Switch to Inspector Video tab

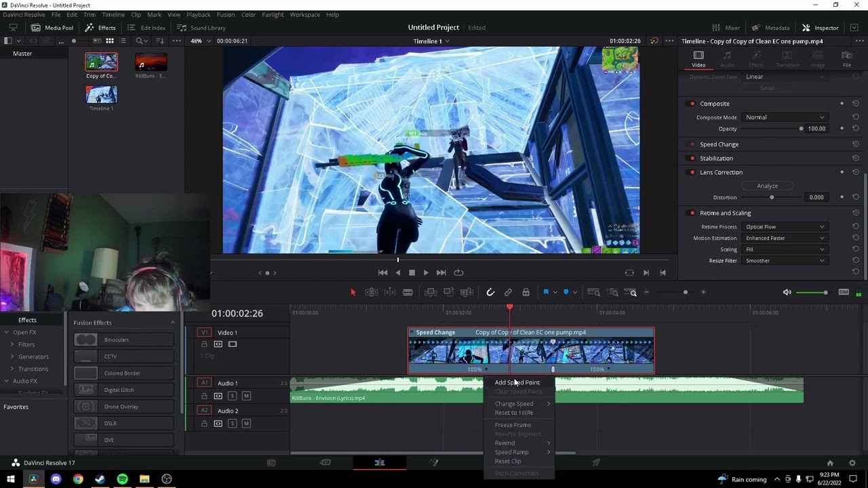[698, 59]
